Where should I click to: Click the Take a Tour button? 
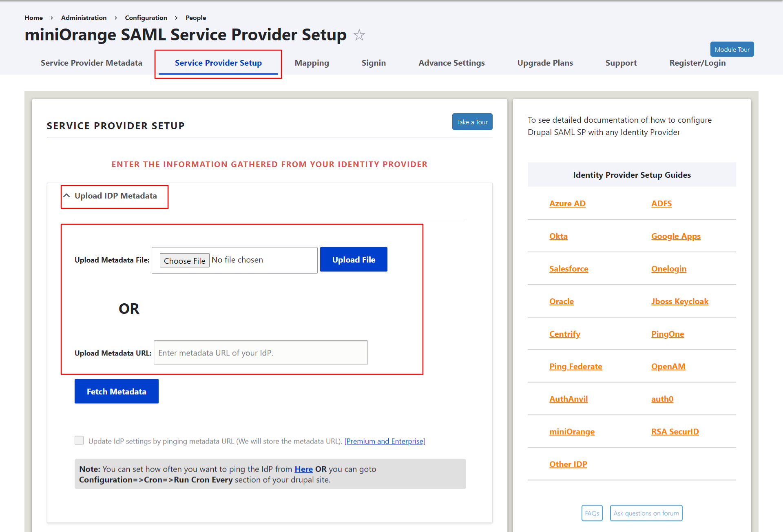[x=472, y=122]
